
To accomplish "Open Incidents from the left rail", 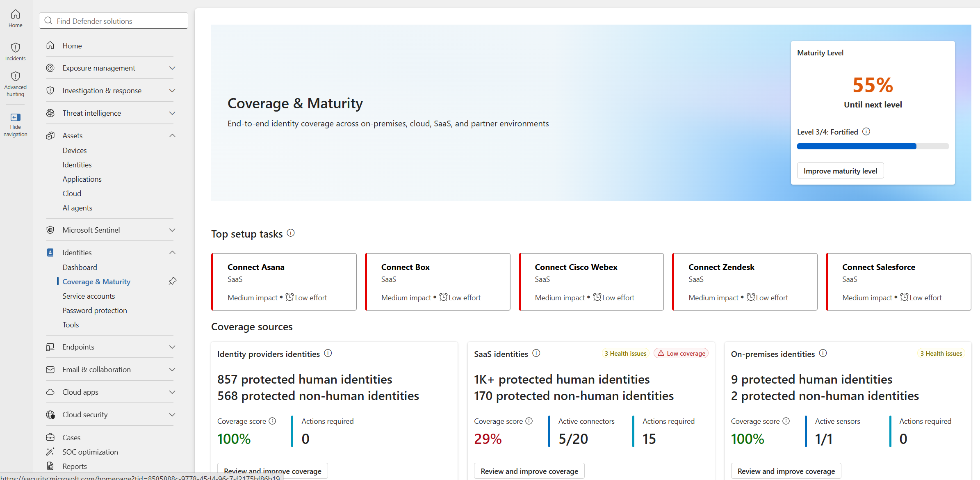I will [16, 52].
